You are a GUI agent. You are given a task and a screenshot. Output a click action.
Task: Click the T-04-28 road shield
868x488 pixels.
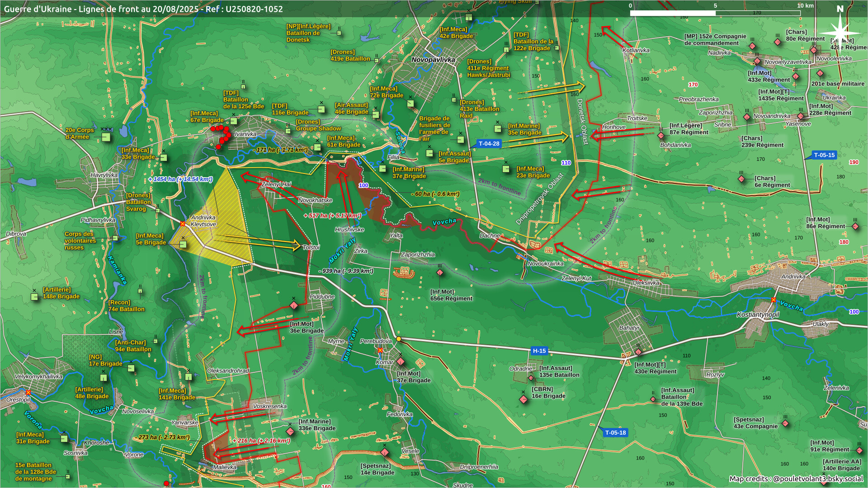click(x=489, y=144)
